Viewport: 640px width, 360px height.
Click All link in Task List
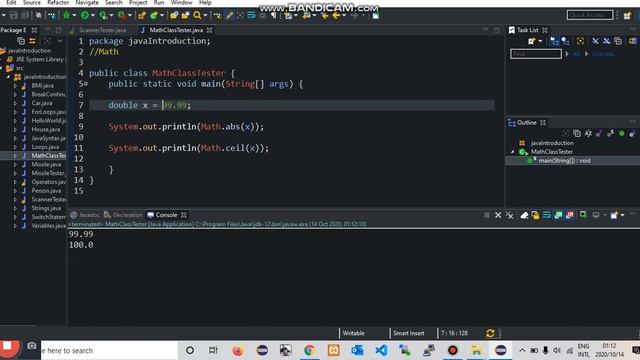point(576,54)
